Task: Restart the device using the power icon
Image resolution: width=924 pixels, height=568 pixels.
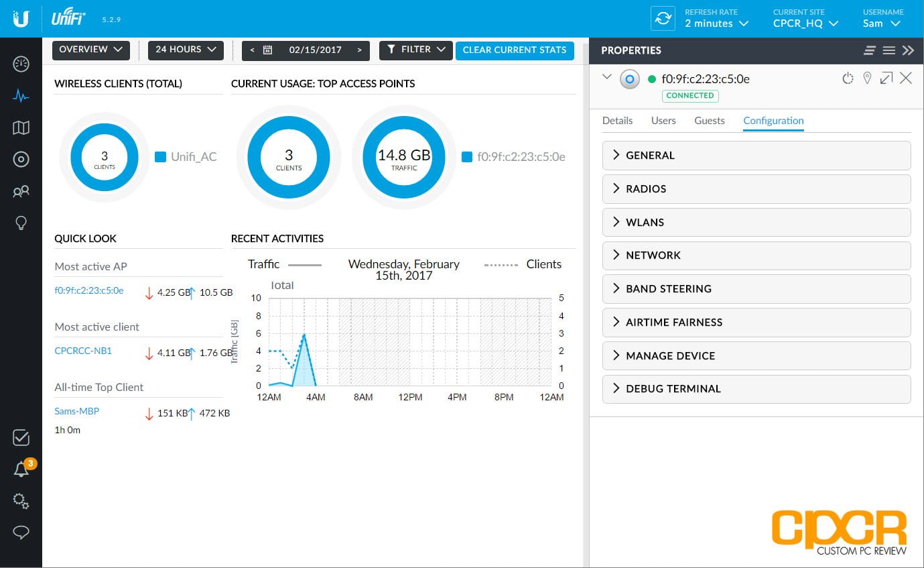Action: [x=848, y=78]
